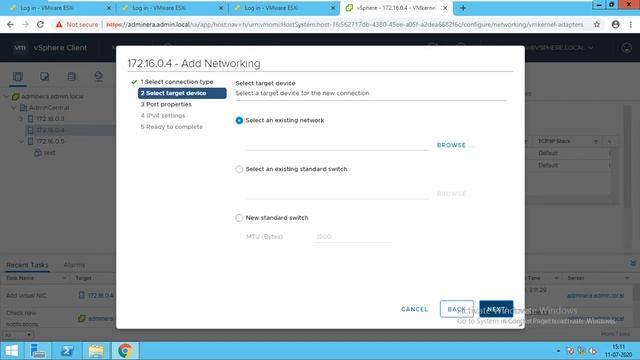Select an existing network radio option

tap(239, 120)
